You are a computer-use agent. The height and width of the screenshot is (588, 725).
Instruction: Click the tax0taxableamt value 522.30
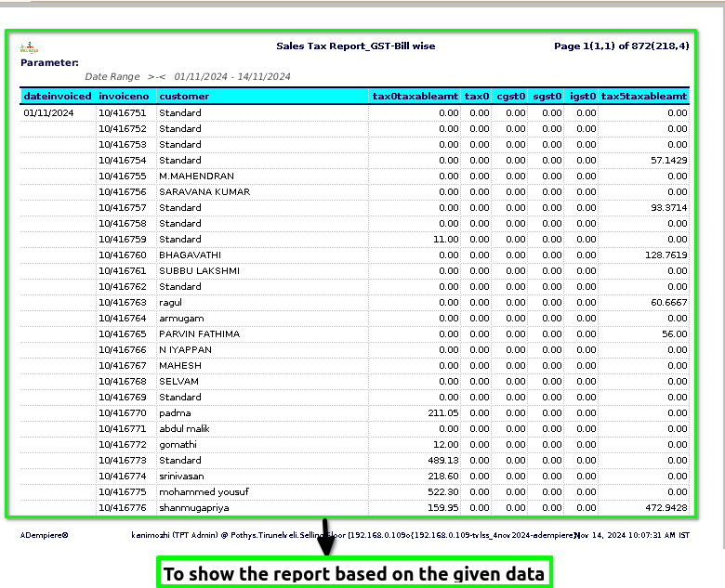tap(443, 491)
